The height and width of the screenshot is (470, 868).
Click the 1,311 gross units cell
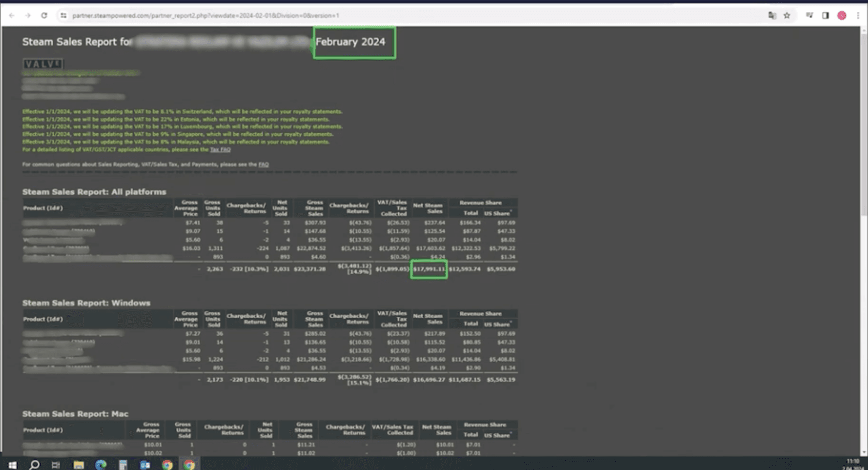215,248
